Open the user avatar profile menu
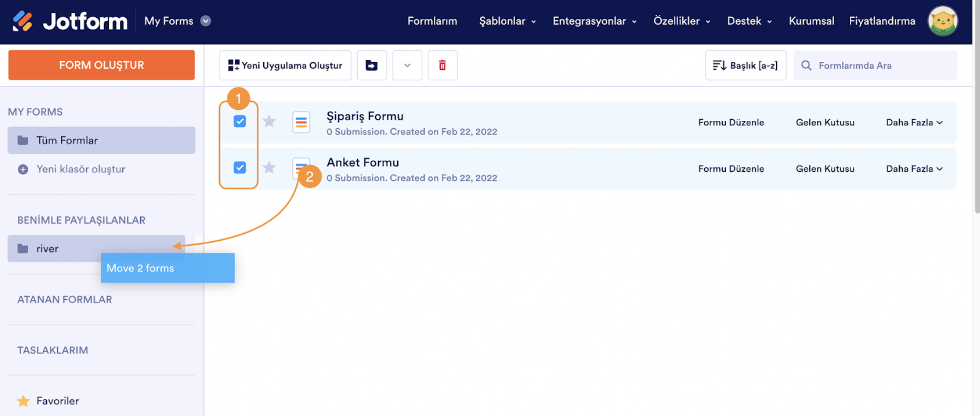This screenshot has width=980, height=418. (942, 22)
